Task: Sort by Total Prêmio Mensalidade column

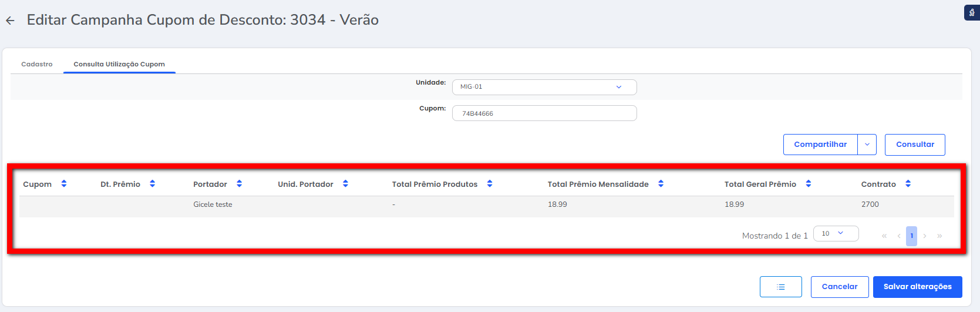Action: 661,184
